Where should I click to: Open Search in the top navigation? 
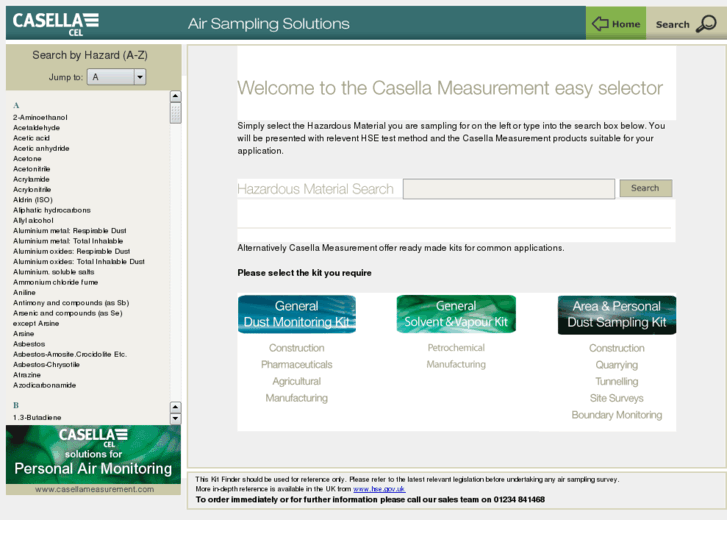(672, 24)
